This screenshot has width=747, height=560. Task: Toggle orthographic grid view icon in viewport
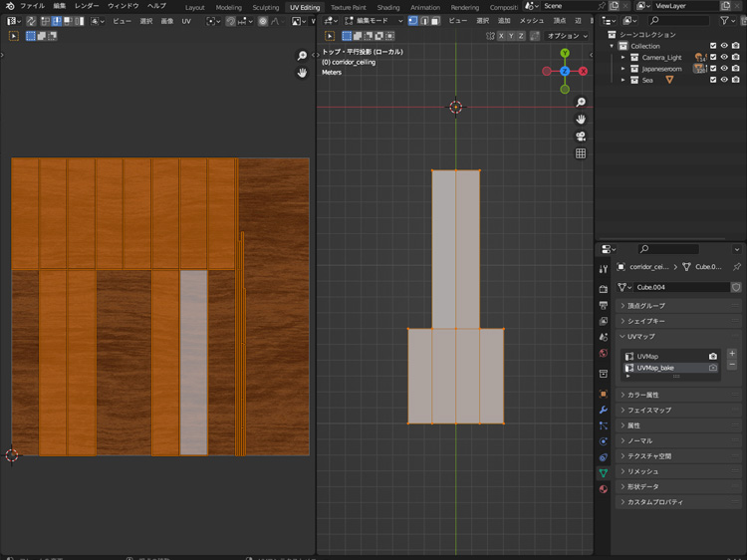tap(581, 153)
